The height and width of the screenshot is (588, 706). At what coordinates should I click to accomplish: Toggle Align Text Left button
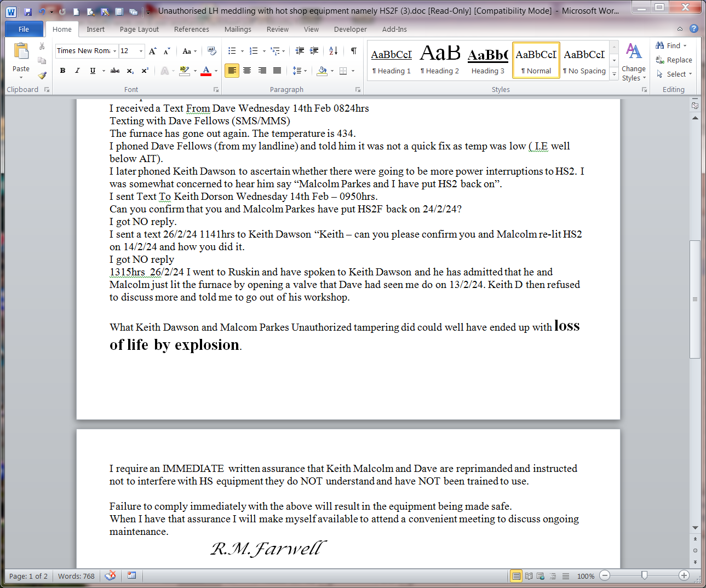point(232,71)
